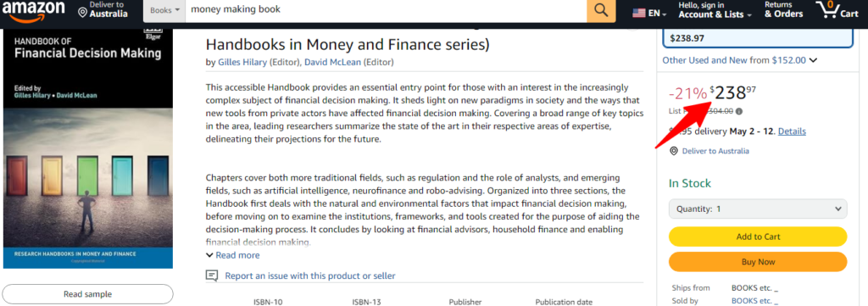Click the orange search magnifier button

pyautogui.click(x=601, y=10)
